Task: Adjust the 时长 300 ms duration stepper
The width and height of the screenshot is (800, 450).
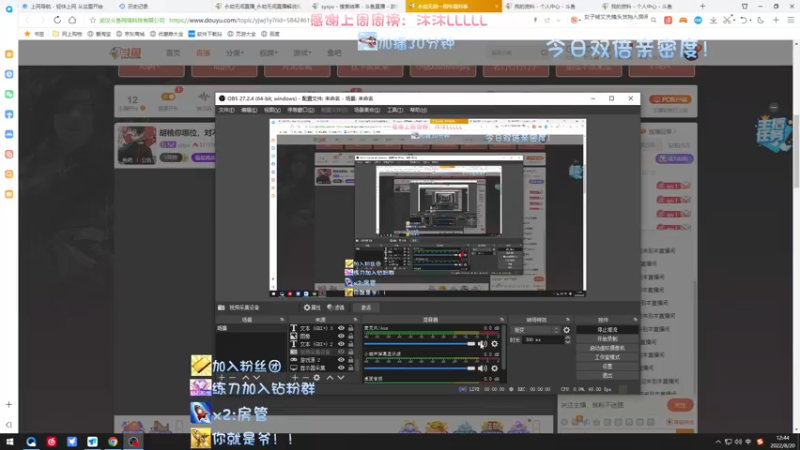Action: tap(567, 340)
